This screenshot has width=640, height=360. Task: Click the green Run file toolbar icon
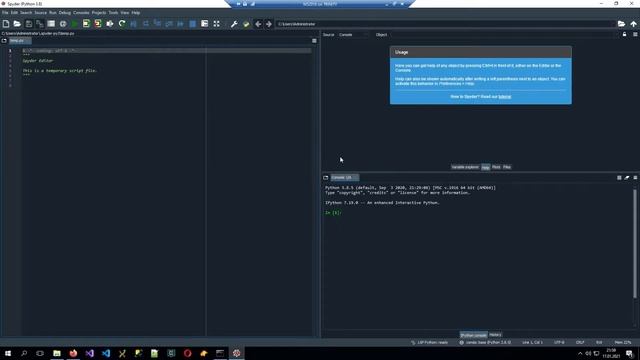[x=75, y=24]
